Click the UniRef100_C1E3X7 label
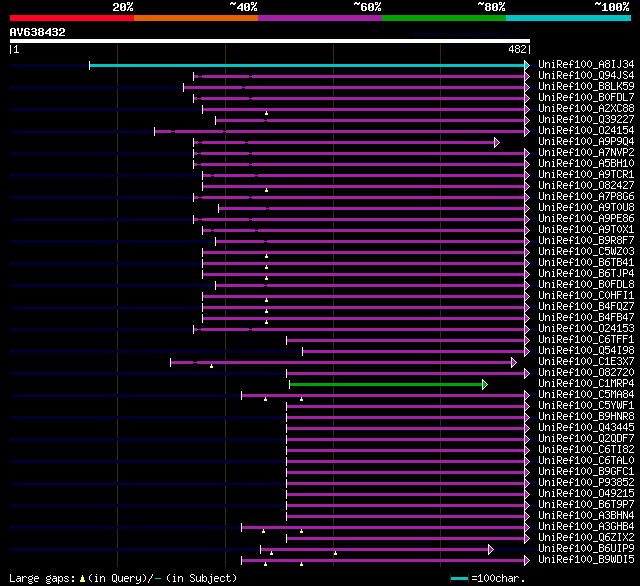The image size is (640, 586). 586,362
